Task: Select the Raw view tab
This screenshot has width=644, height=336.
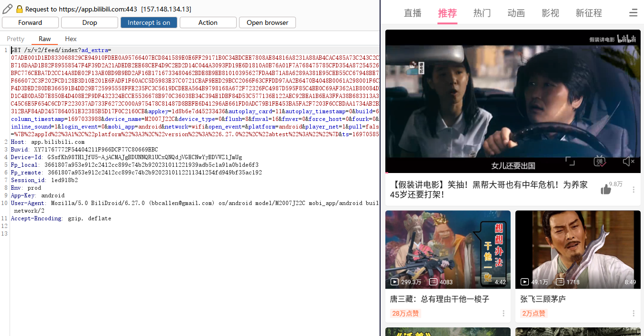Action: [45, 39]
